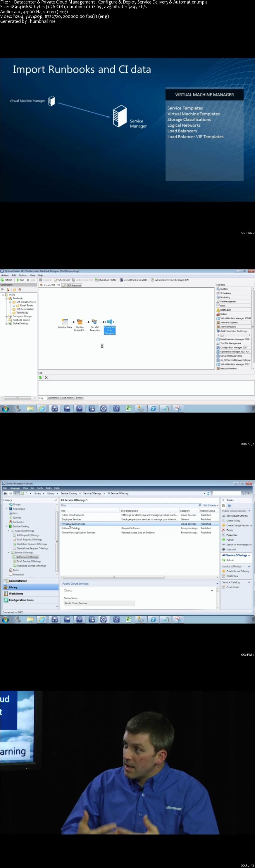
Task: Click the Filter input field
Action: click(x=130, y=505)
